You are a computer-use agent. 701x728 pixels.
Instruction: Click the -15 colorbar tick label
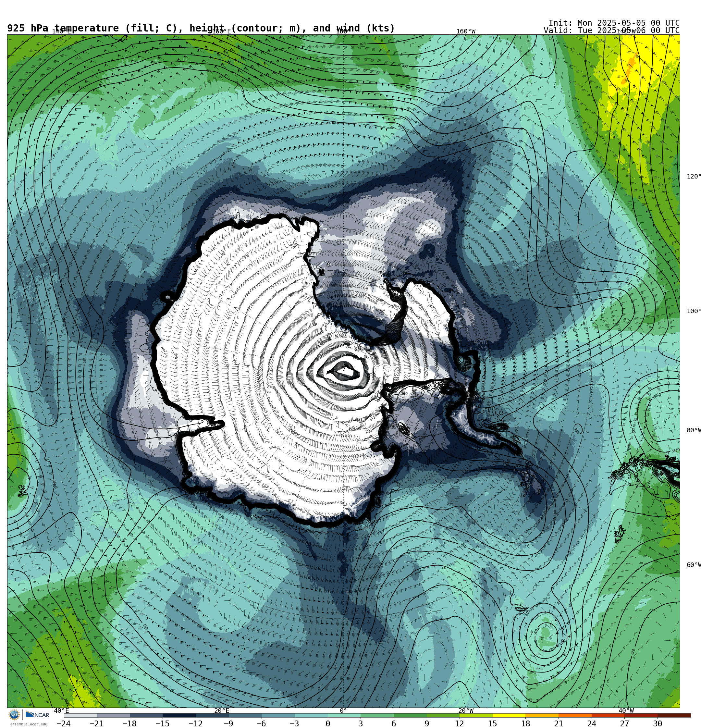(x=162, y=723)
